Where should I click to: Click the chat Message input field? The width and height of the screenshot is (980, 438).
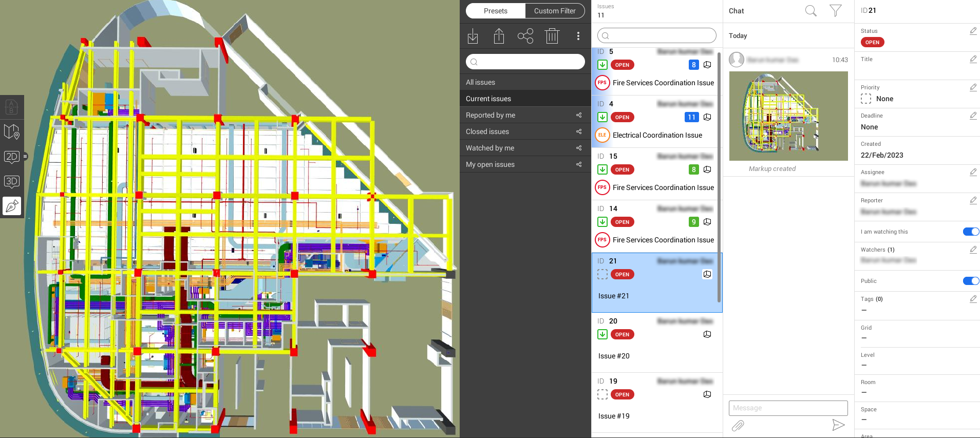tap(788, 408)
